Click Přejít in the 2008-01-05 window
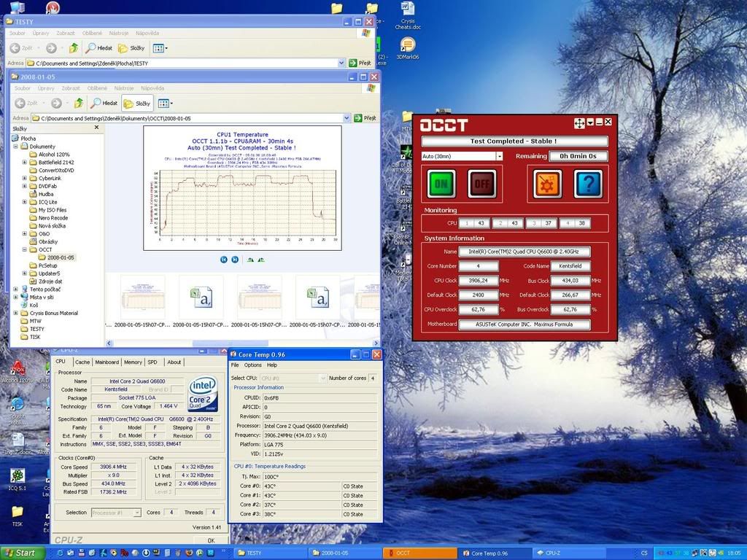 [365, 118]
